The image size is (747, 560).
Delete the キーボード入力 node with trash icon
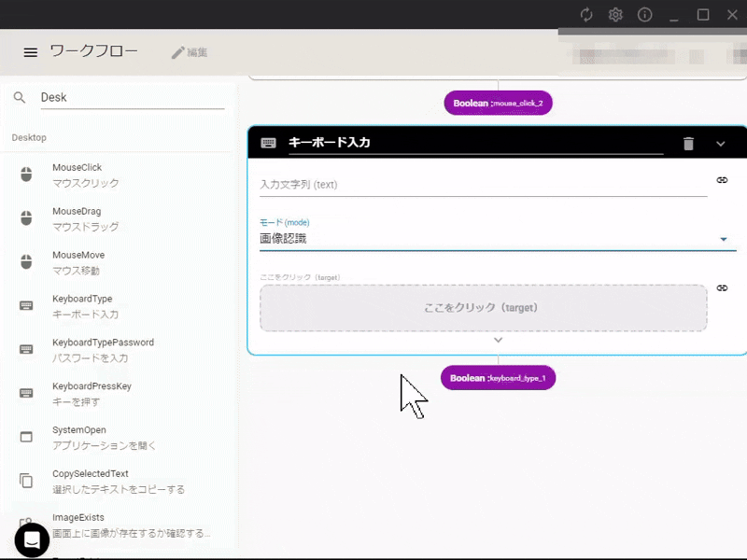[688, 143]
